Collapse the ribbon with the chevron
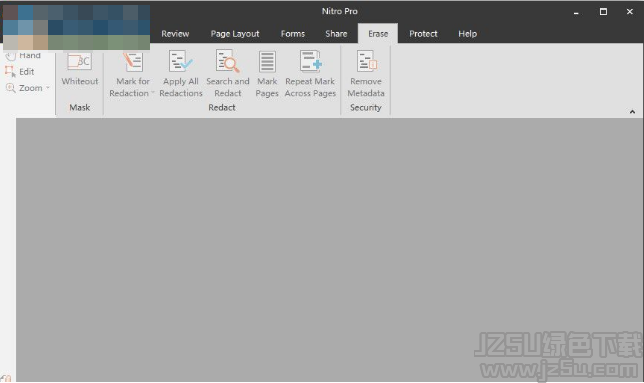 pos(632,112)
